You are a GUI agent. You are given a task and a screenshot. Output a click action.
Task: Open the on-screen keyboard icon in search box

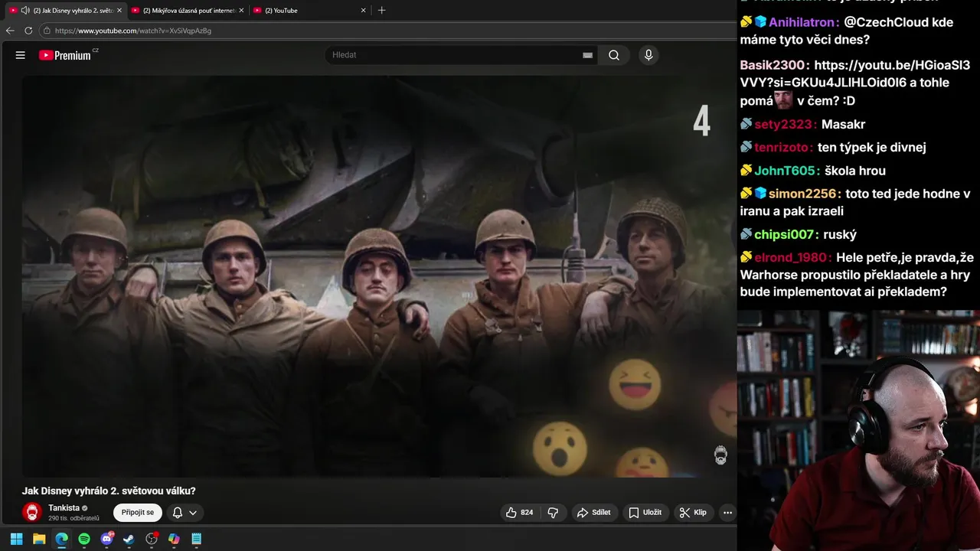tap(587, 55)
